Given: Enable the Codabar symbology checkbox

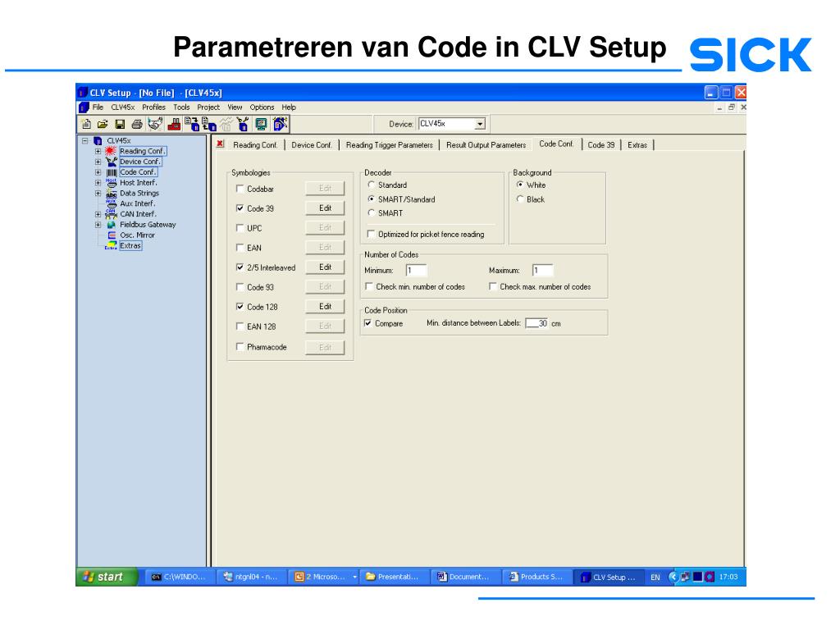Looking at the screenshot, I should (240, 189).
